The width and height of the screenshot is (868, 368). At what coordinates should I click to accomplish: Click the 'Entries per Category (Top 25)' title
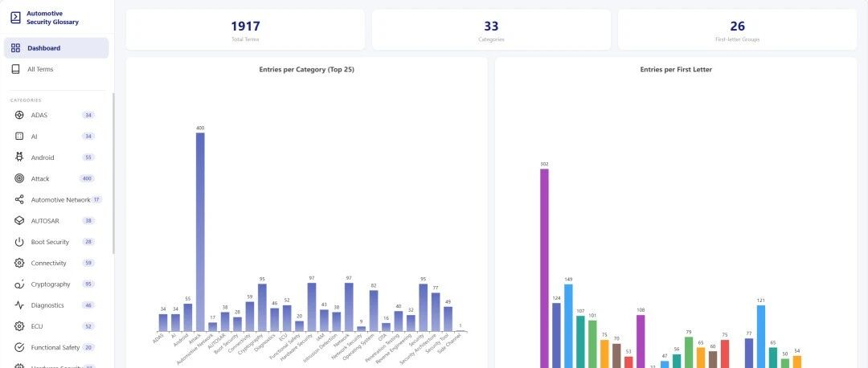pyautogui.click(x=307, y=70)
